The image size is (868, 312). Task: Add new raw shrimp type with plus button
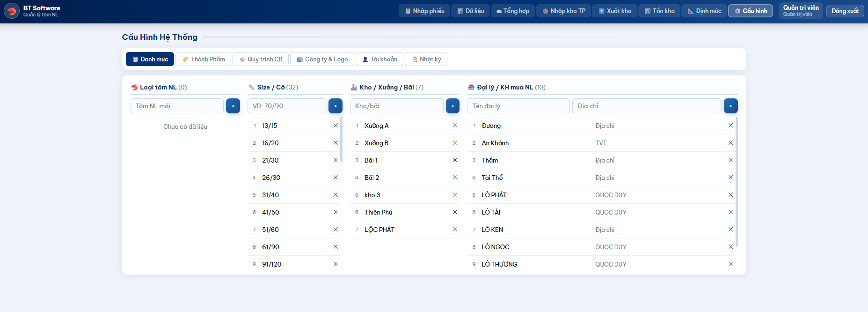(x=233, y=106)
